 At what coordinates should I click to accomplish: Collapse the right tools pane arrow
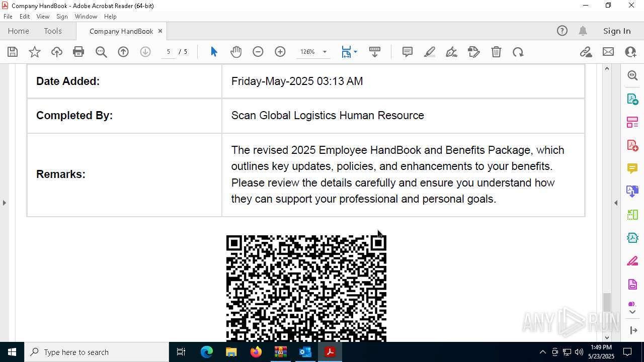[x=616, y=203]
